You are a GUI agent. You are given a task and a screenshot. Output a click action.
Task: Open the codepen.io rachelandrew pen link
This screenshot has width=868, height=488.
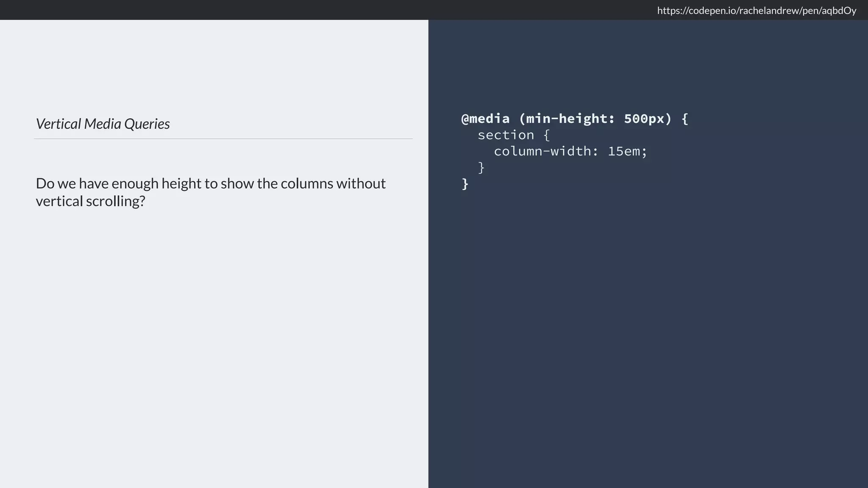[757, 11]
